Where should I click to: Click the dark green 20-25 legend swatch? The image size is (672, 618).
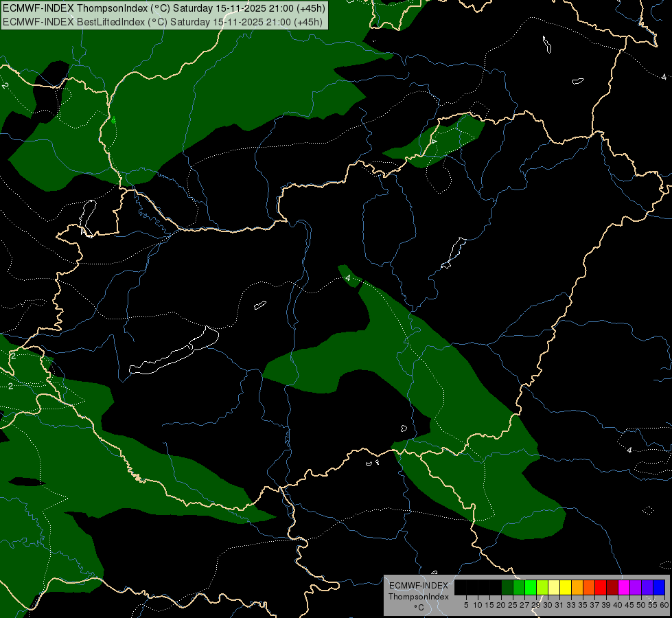click(x=507, y=588)
